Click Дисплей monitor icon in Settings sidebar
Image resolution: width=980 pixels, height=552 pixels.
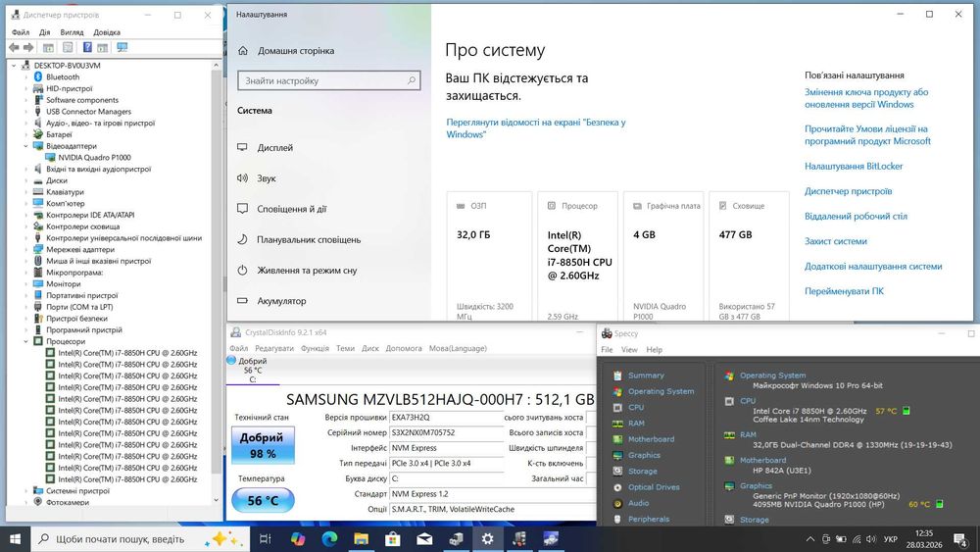(242, 147)
